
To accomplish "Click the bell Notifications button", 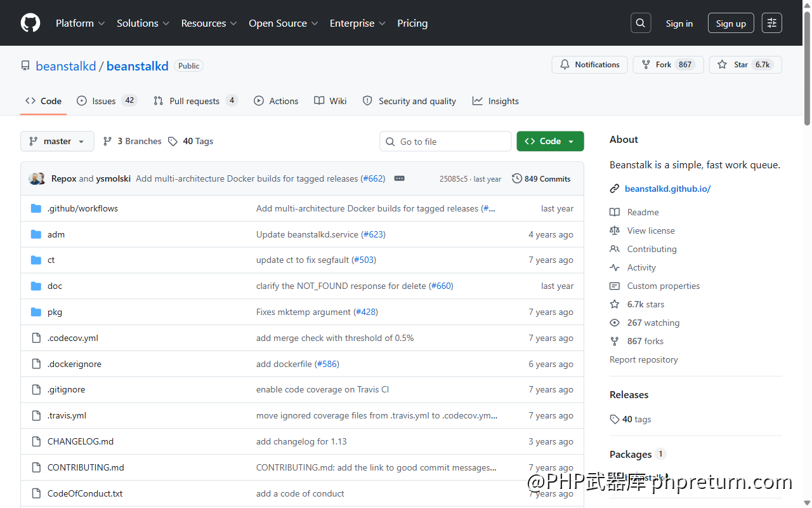I will [x=590, y=65].
